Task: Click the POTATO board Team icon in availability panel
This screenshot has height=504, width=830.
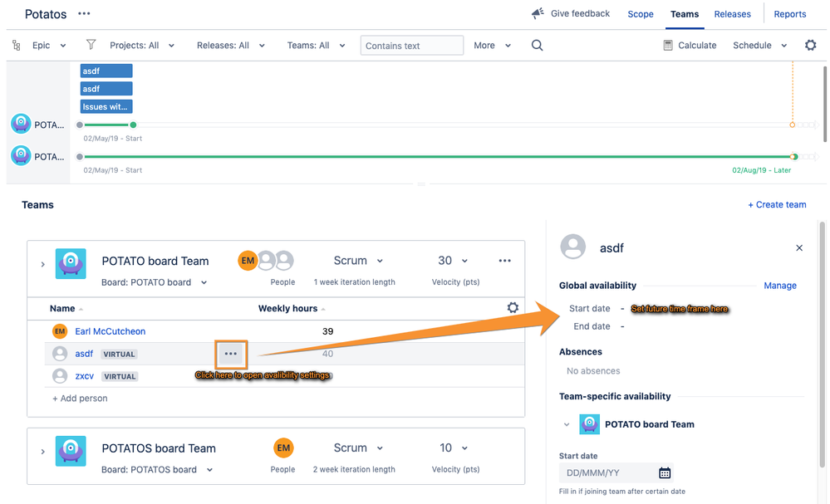Action: point(589,424)
